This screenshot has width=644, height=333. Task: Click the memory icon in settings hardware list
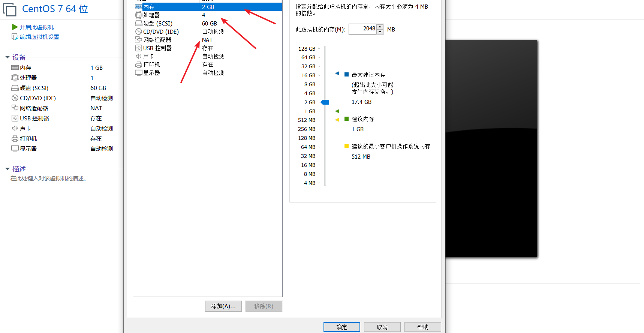click(139, 7)
